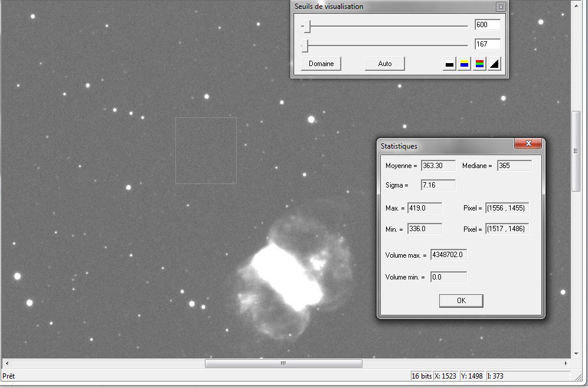The height and width of the screenshot is (388, 588).
Task: Click the bright nebula core in the image
Action: click(x=288, y=277)
